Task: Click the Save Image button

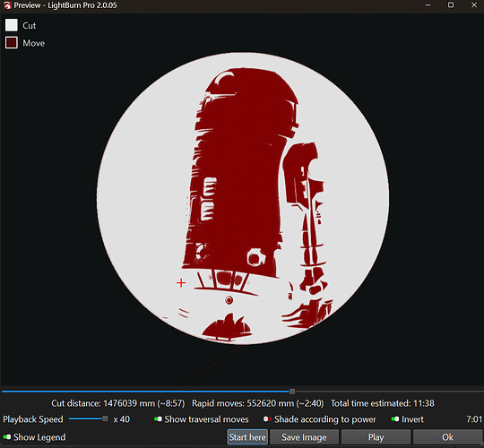Action: 304,437
